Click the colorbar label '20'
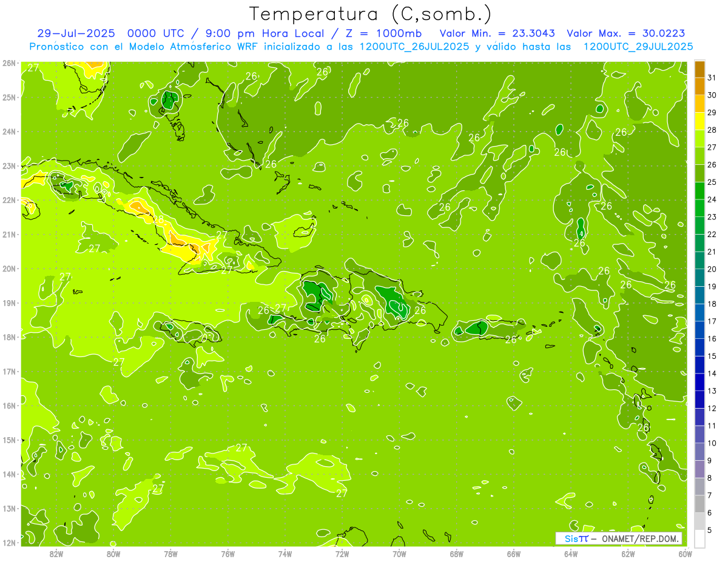Viewport: 728px width, 562px height. tap(712, 269)
